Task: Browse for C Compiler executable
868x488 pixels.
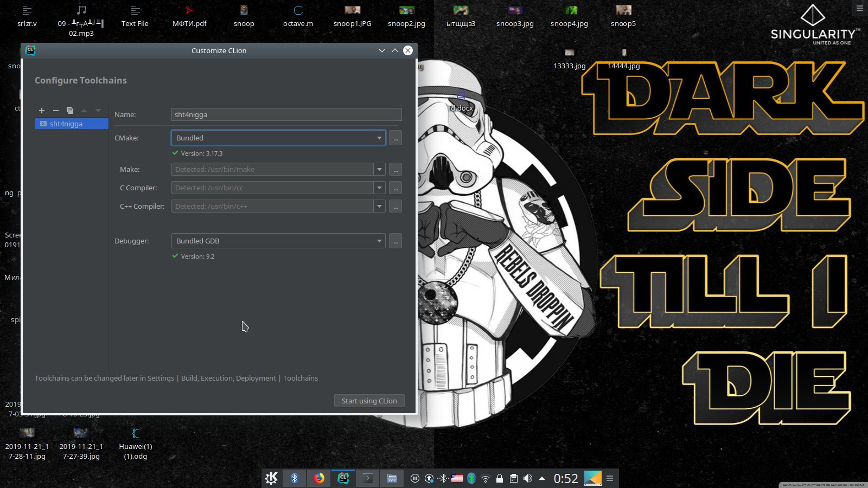Action: (x=395, y=188)
